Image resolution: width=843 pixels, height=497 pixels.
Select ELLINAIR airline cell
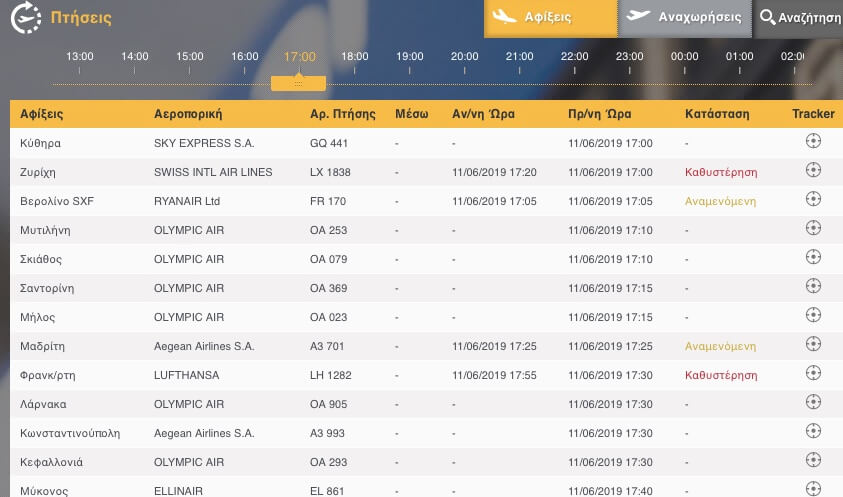coord(178,491)
